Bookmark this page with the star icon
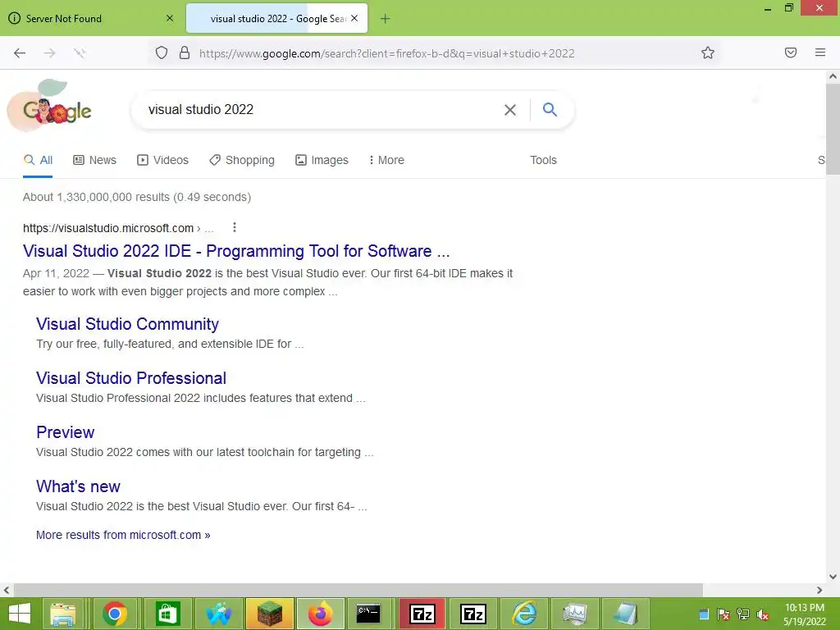 click(x=708, y=52)
